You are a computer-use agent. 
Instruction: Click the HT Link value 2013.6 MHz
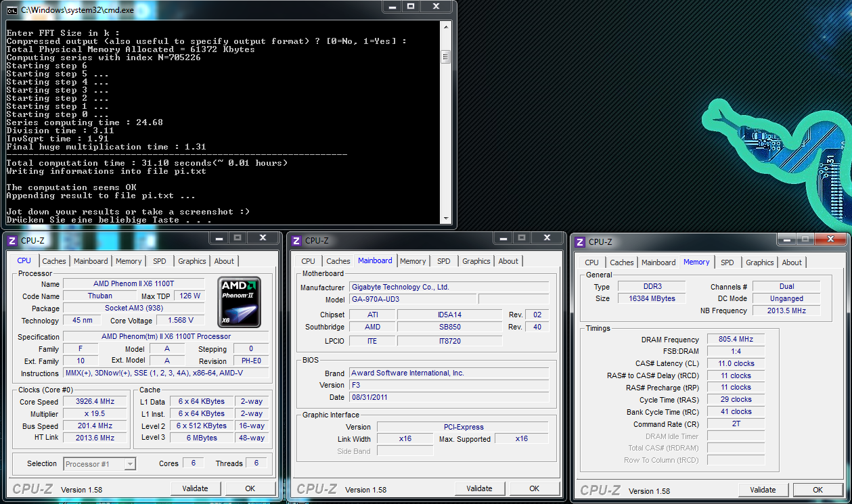coord(96,438)
